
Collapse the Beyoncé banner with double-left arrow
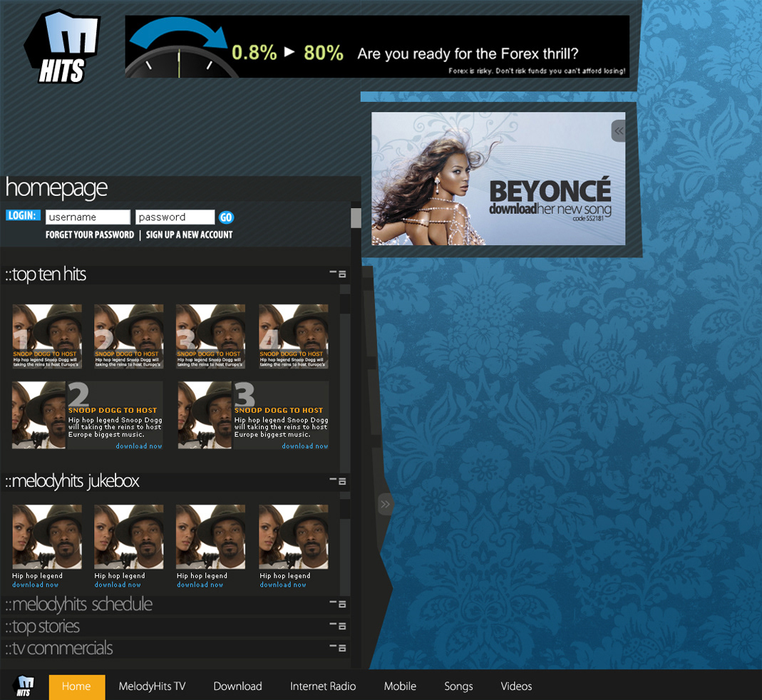pyautogui.click(x=619, y=130)
